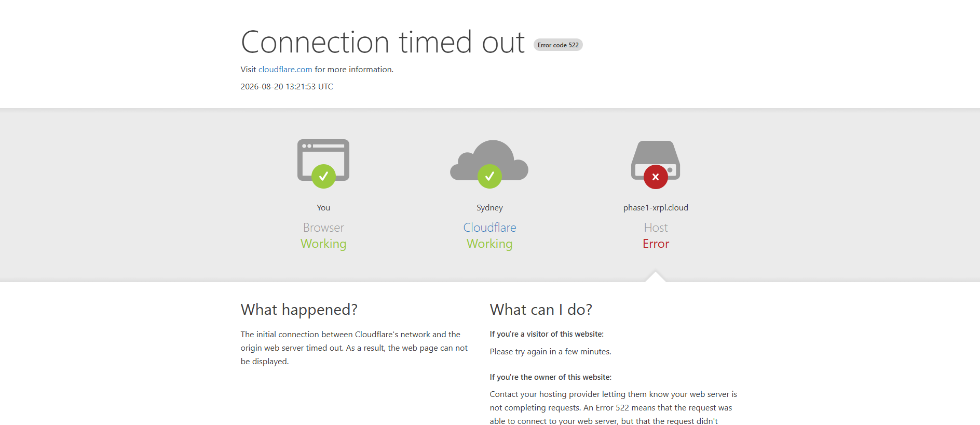Screen dimensions: 980x425
Task: Click the red X error badge
Action: [656, 177]
